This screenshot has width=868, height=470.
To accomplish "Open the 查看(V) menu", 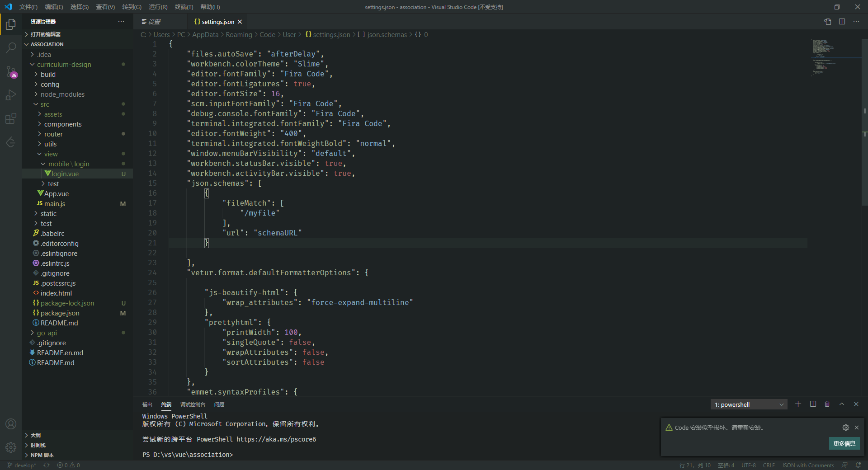I will 105,7.
